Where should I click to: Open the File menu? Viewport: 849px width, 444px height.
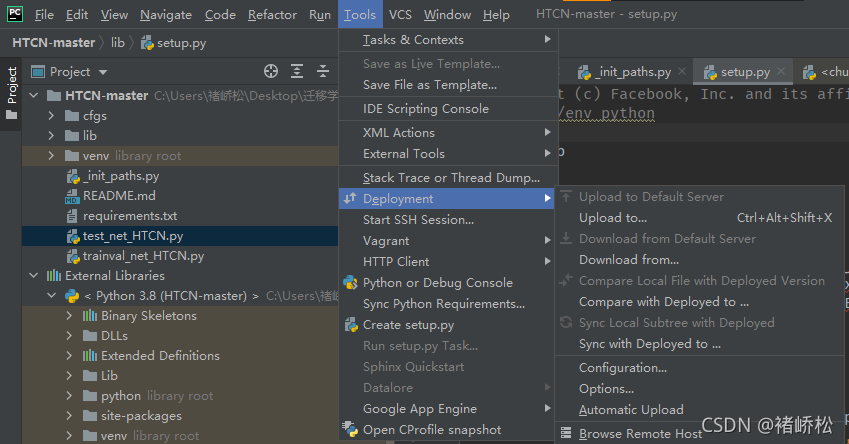(x=44, y=15)
